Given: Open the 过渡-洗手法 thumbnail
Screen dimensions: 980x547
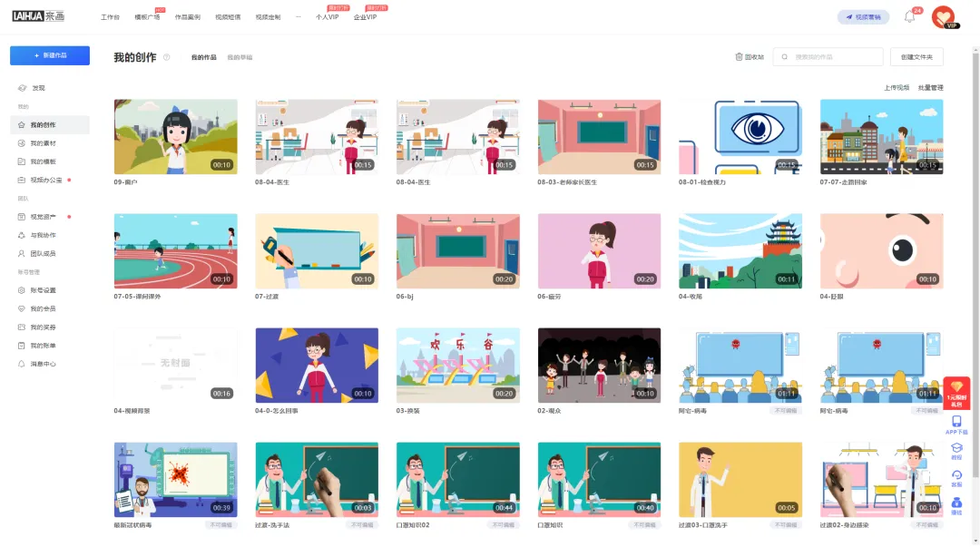Looking at the screenshot, I should 317,480.
